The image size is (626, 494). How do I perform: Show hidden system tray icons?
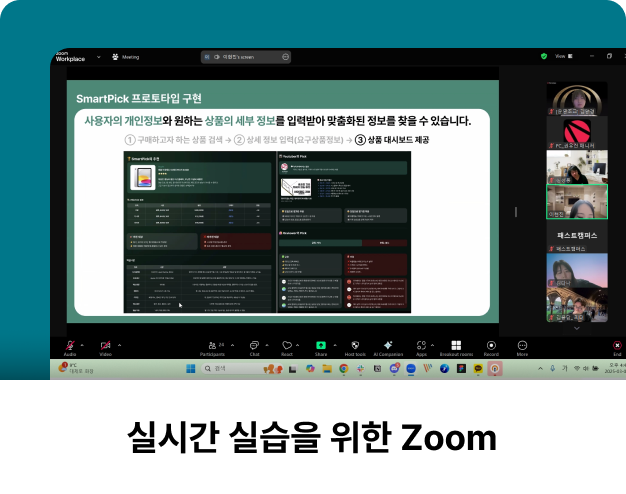point(540,369)
